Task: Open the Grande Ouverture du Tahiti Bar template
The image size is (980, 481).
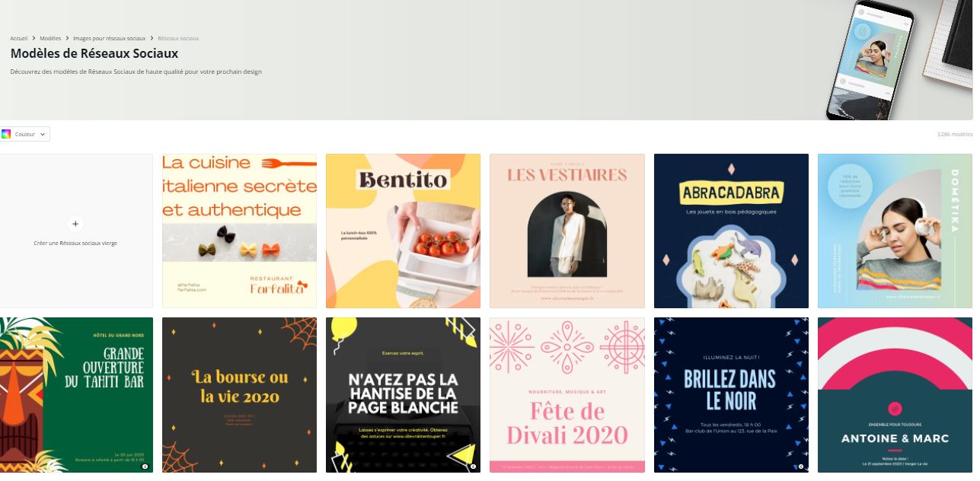Action: (76, 395)
